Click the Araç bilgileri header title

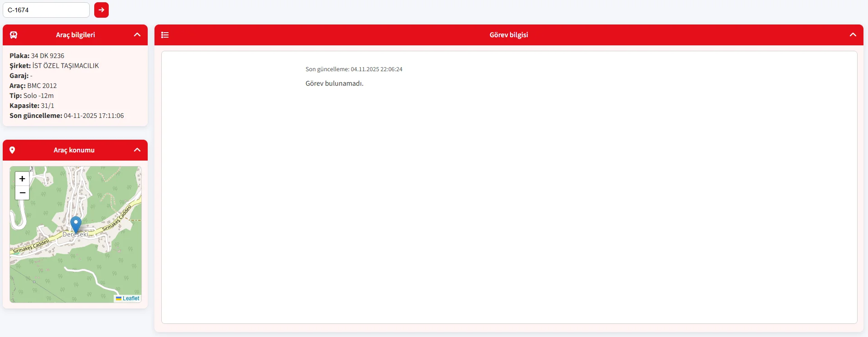pyautogui.click(x=75, y=35)
